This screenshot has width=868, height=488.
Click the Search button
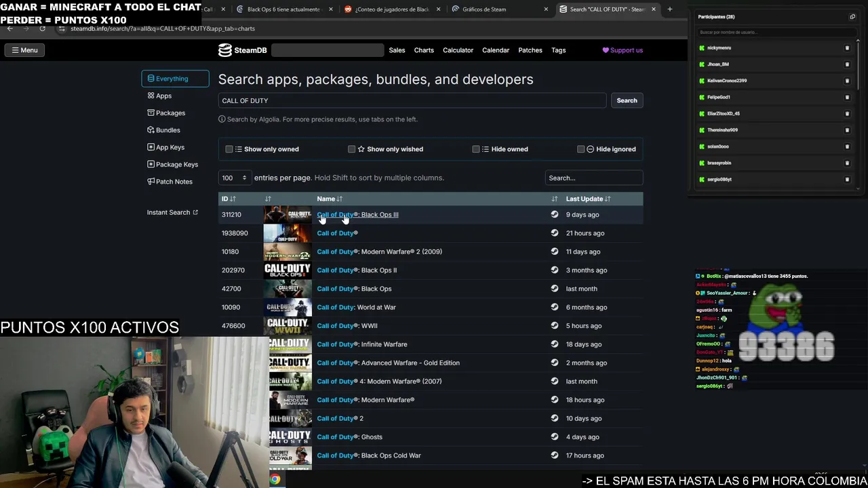point(627,100)
